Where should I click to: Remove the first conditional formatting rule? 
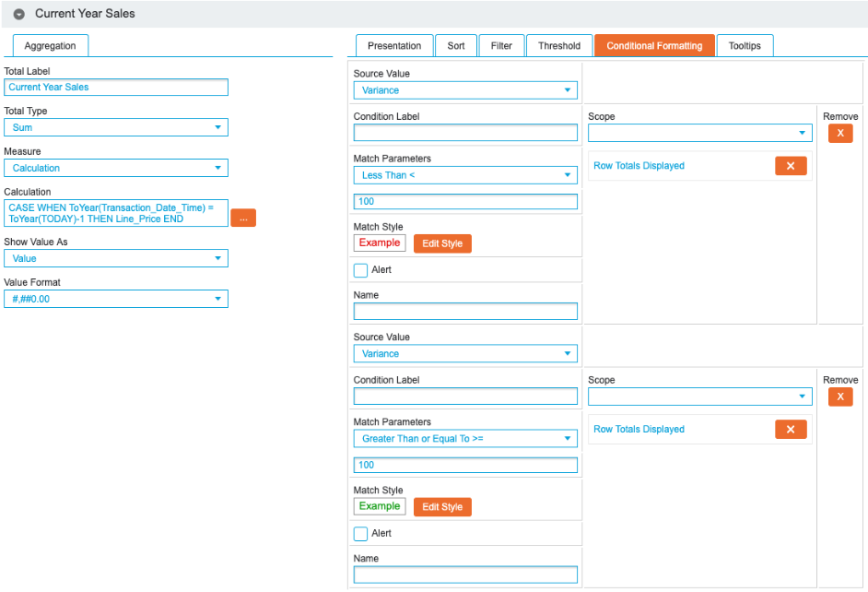click(x=839, y=134)
